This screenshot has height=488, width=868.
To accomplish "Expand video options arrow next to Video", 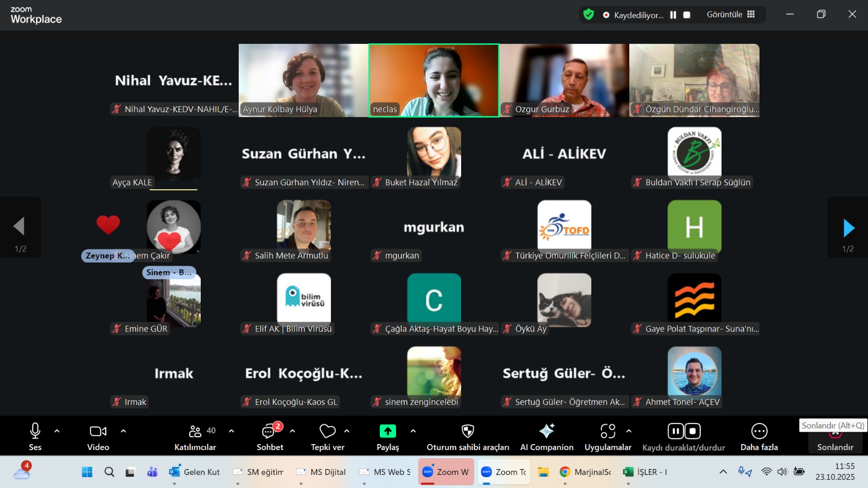I will 123,431.
